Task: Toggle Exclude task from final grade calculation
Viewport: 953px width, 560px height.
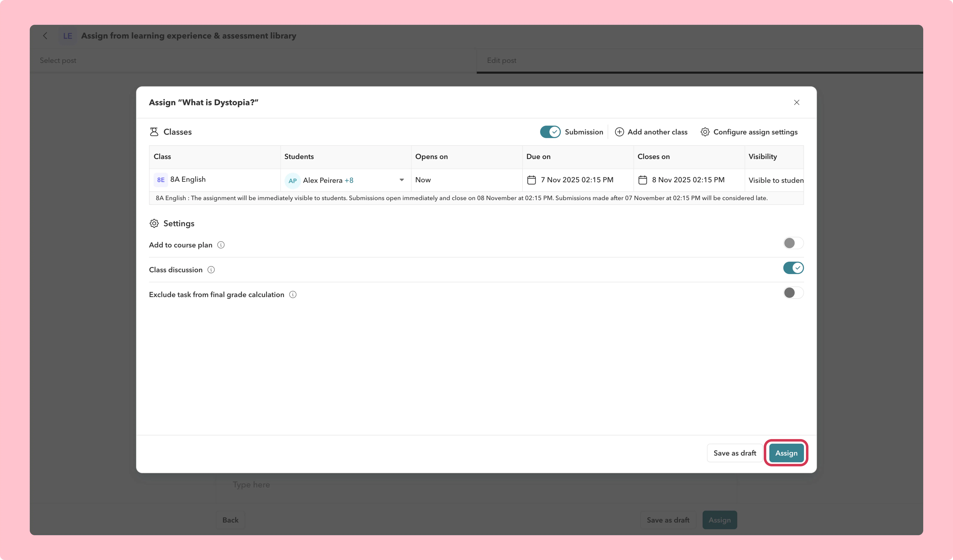Action: coord(793,293)
